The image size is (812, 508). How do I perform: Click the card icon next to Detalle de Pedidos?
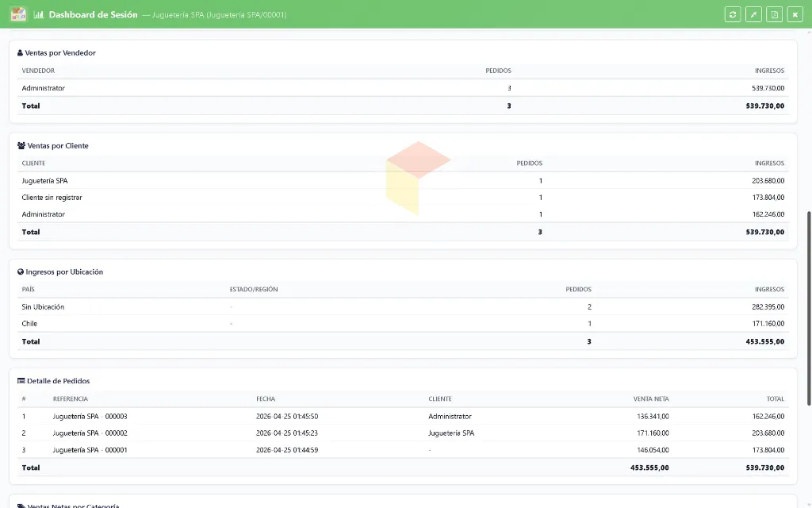21,380
